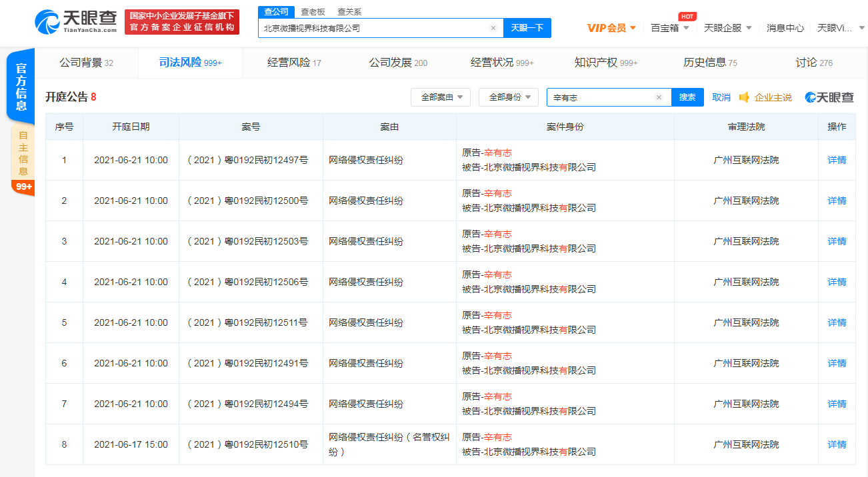Viewport: 868px width, 477px height.
Task: Click the 开庭日期 column header
Action: point(131,127)
